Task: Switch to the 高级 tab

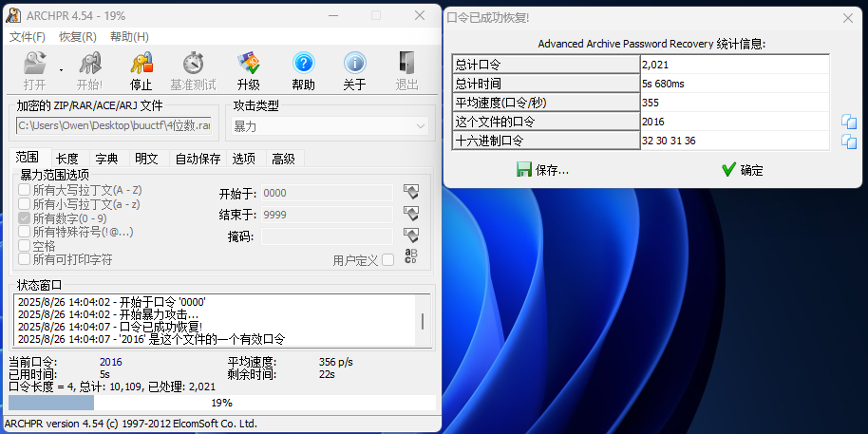Action: [x=283, y=159]
